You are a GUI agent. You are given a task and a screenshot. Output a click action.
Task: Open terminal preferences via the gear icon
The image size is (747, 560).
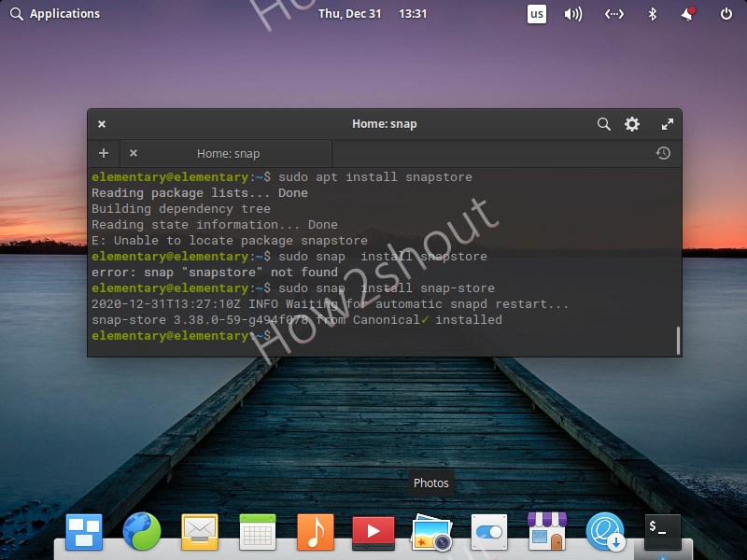pos(632,123)
